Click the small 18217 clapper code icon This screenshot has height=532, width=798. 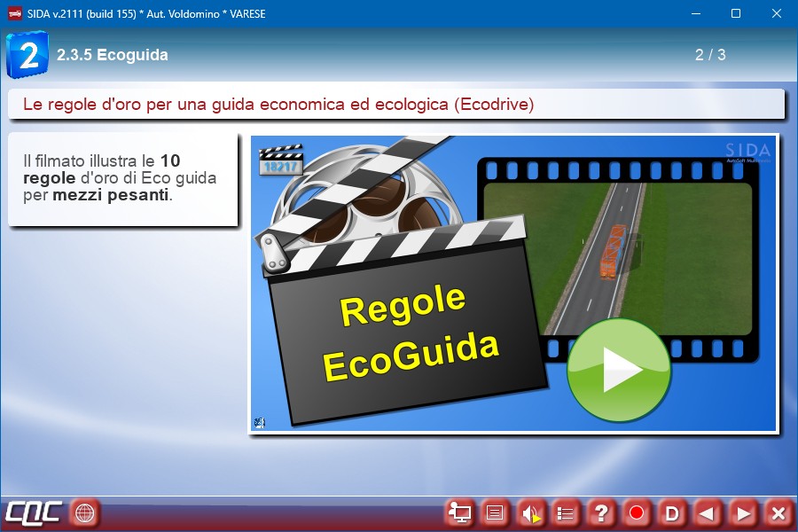tap(281, 163)
